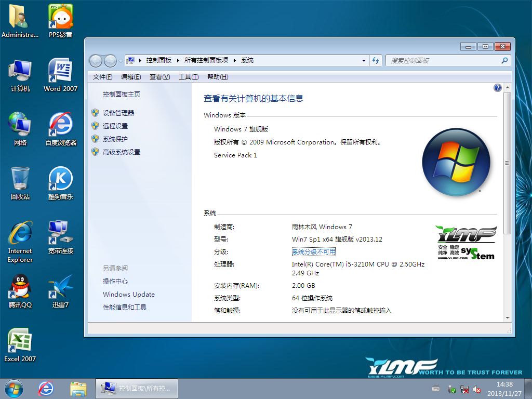Open 操作中心 under 另请参阅

[x=115, y=281]
